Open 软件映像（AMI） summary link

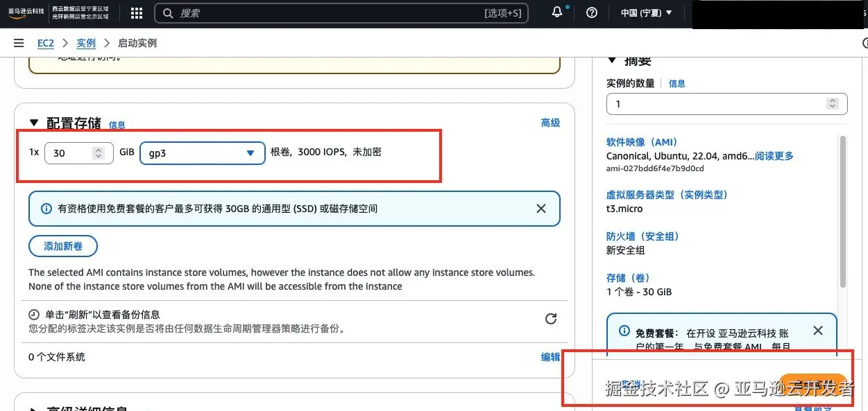[642, 142]
